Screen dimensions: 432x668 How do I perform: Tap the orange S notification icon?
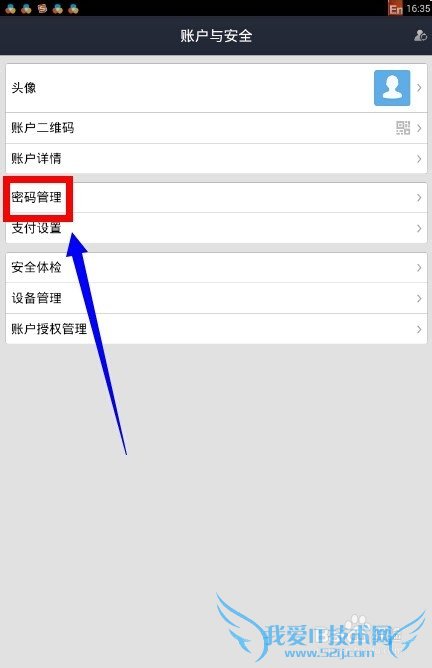point(42,8)
